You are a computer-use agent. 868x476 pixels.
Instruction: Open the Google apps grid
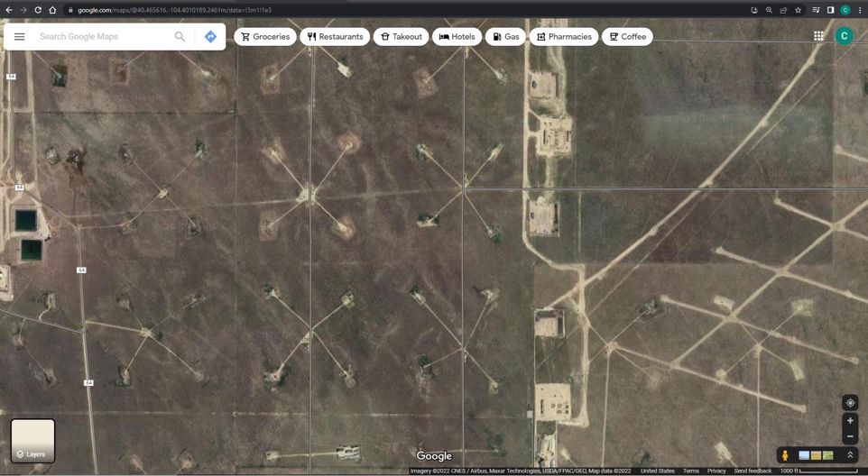818,36
